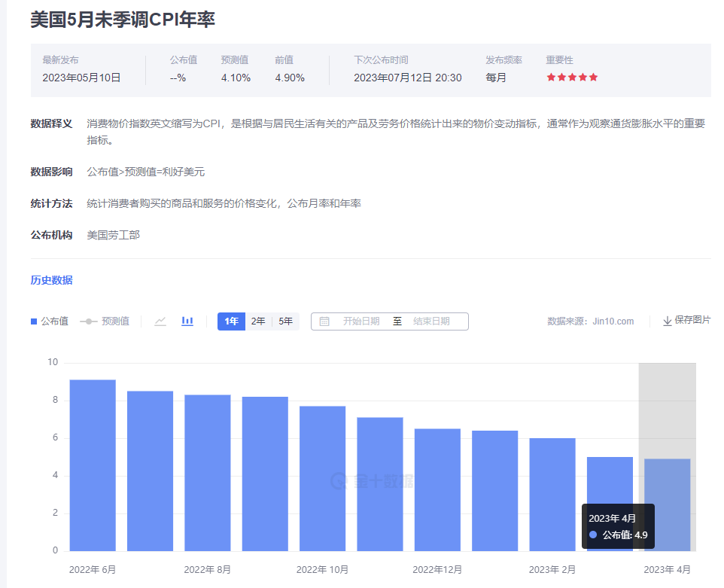Image resolution: width=724 pixels, height=588 pixels.
Task: Toggle the 预测值 legend series
Action: coord(105,321)
